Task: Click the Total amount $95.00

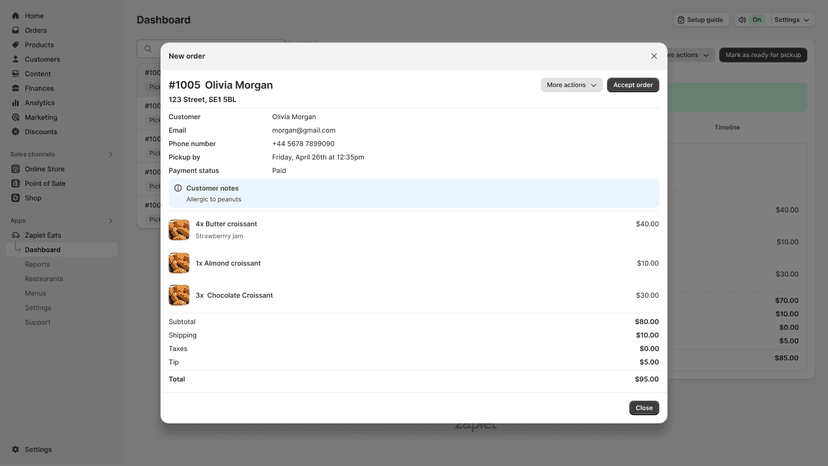Action: (x=647, y=379)
